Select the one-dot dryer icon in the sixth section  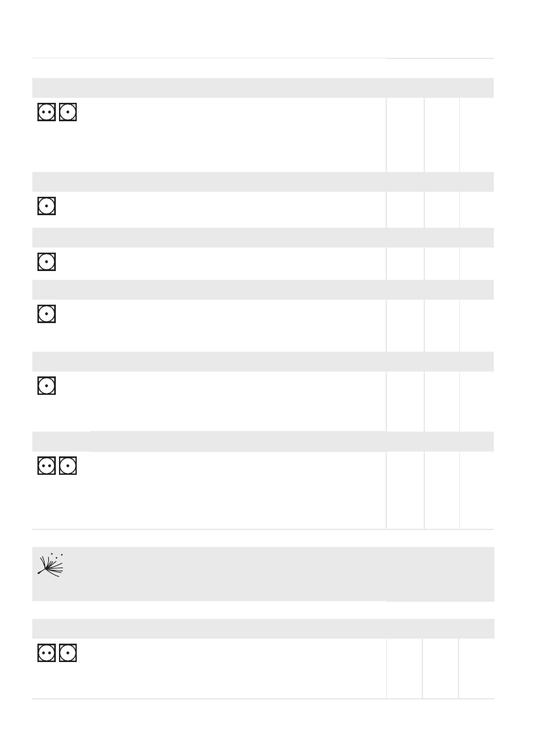point(68,465)
